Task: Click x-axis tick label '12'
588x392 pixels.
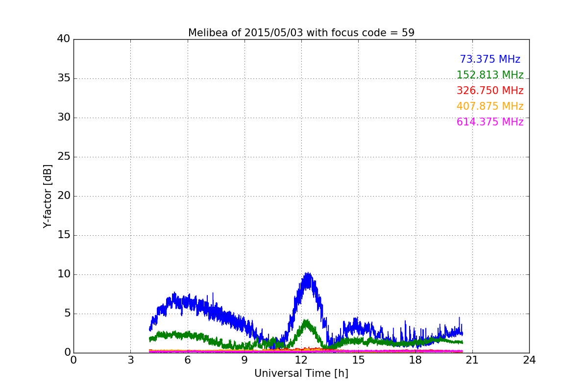Action: (x=301, y=360)
